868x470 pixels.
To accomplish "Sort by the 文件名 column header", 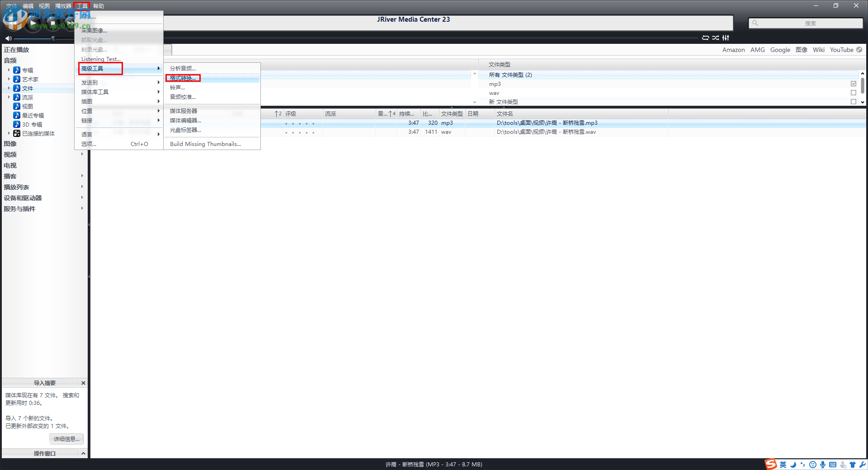I will click(581, 113).
